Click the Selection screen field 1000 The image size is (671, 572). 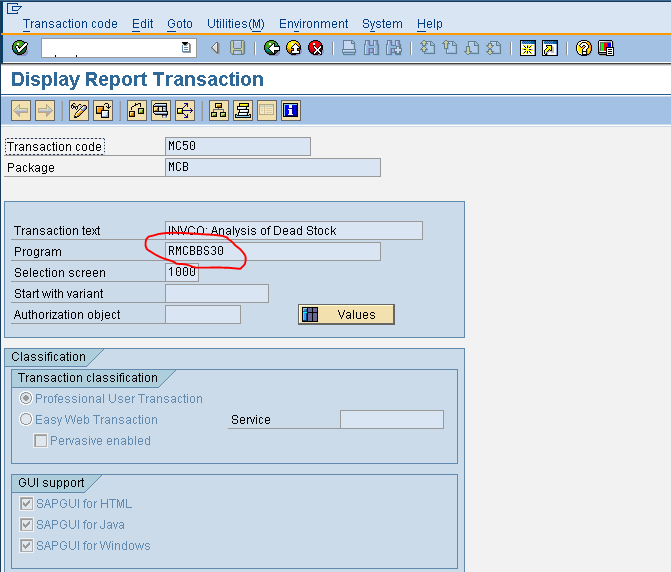pyautogui.click(x=182, y=272)
